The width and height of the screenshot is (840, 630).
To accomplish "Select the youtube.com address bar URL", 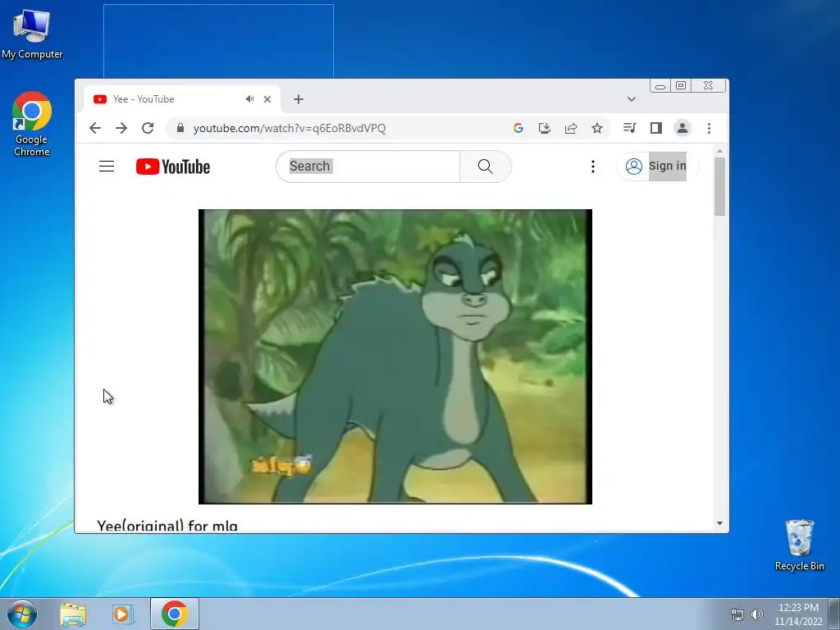I will (x=290, y=128).
